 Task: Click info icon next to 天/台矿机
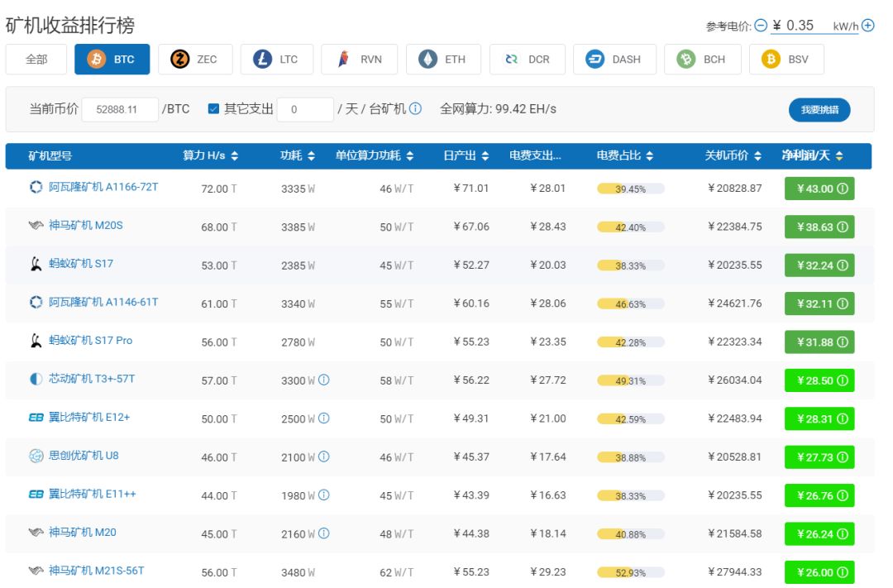[415, 108]
